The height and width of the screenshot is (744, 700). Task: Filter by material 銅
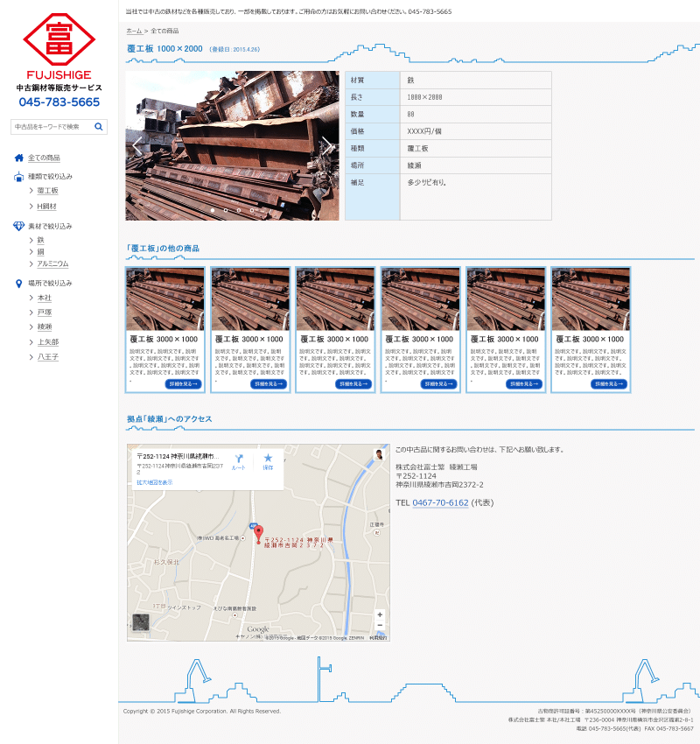pyautogui.click(x=40, y=252)
